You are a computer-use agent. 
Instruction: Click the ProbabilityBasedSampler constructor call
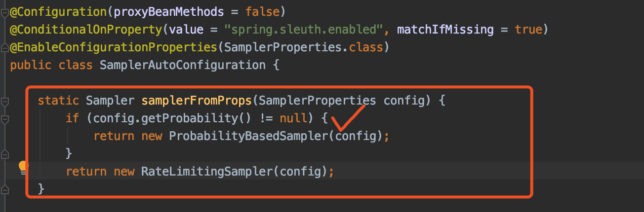coord(249,136)
